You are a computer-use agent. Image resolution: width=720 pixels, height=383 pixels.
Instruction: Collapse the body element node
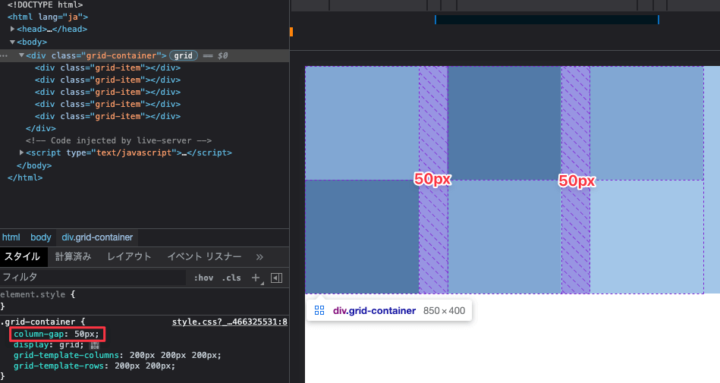(12, 42)
